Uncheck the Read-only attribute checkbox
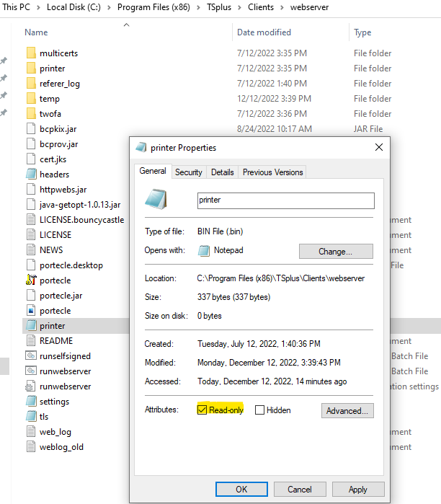 (x=202, y=410)
